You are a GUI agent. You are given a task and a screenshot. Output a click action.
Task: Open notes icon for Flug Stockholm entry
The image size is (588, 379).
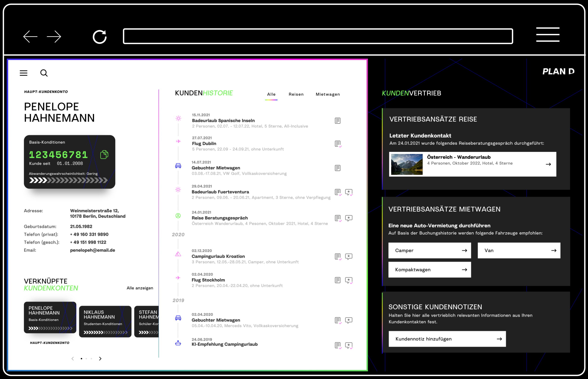coord(338,280)
